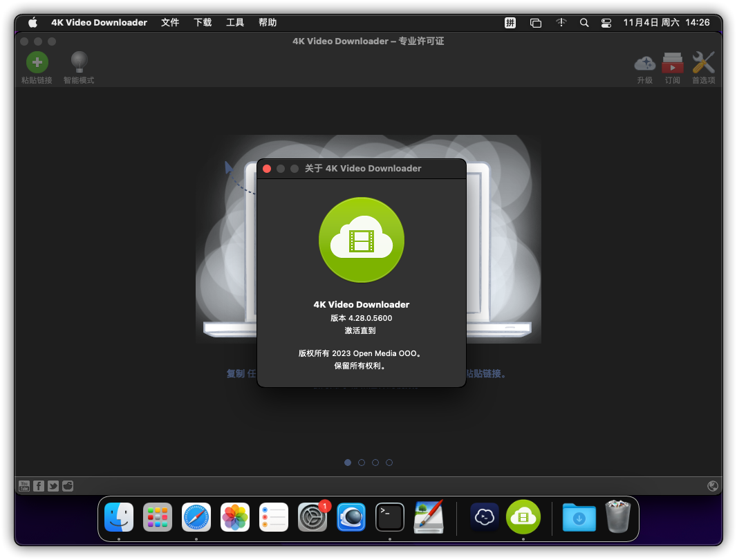
Task: Open the Wi-Fi status icon in the menu bar
Action: (x=561, y=23)
